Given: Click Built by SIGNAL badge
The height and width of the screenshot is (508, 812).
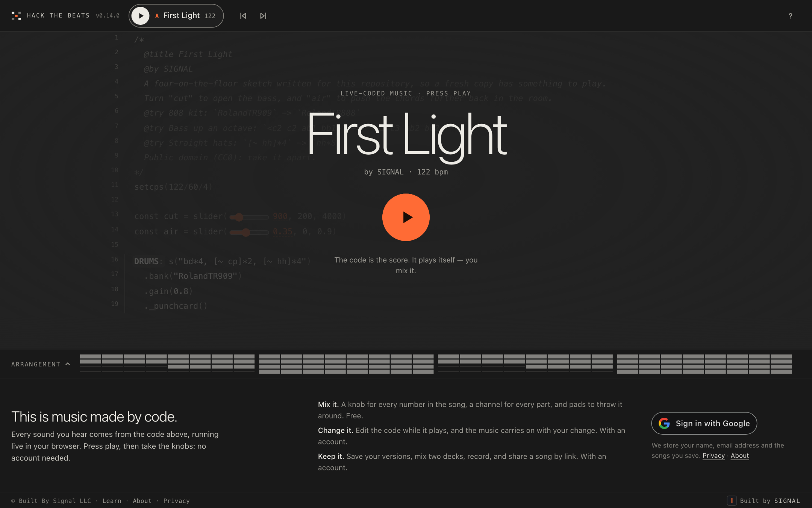Looking at the screenshot, I should tap(764, 501).
